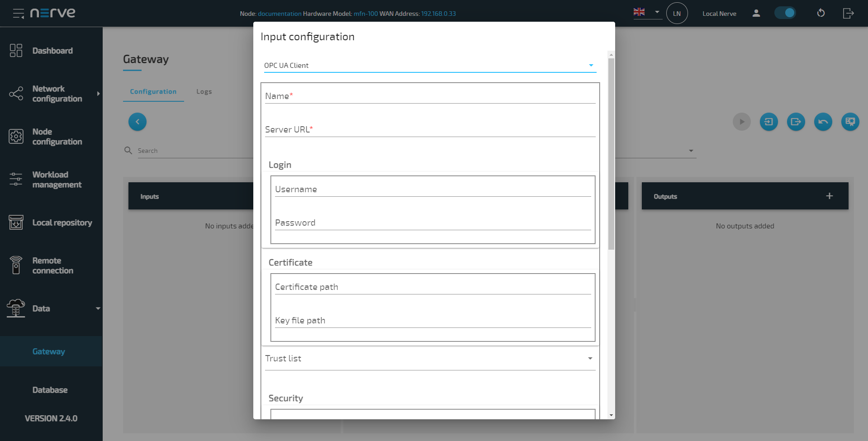Open the language flag dropdown
Screen dimensions: 868x441
647,12
